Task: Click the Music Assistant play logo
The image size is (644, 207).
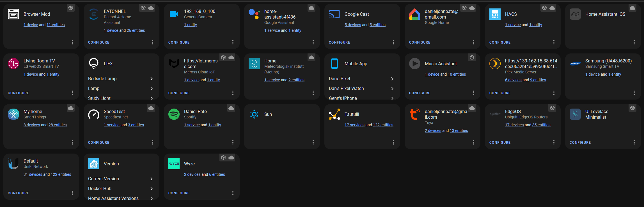Action: (415, 64)
